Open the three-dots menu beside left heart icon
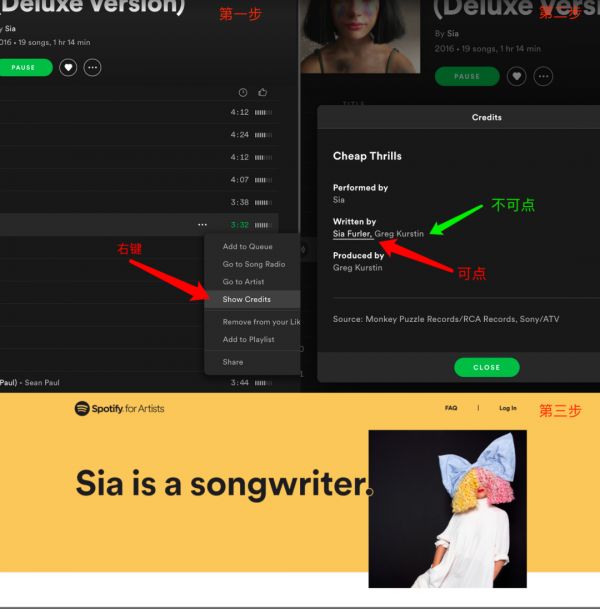600x609 pixels. click(92, 68)
